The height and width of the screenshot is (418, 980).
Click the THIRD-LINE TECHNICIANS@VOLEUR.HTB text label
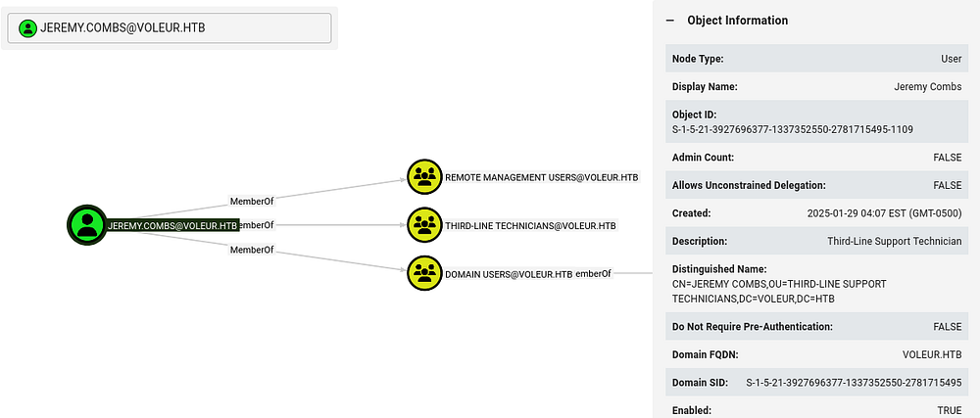tap(530, 225)
